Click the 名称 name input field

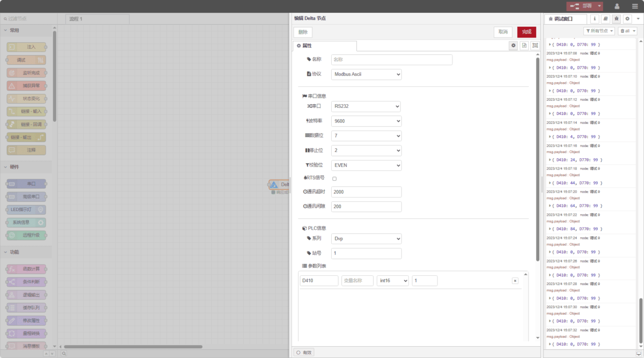[x=391, y=60]
